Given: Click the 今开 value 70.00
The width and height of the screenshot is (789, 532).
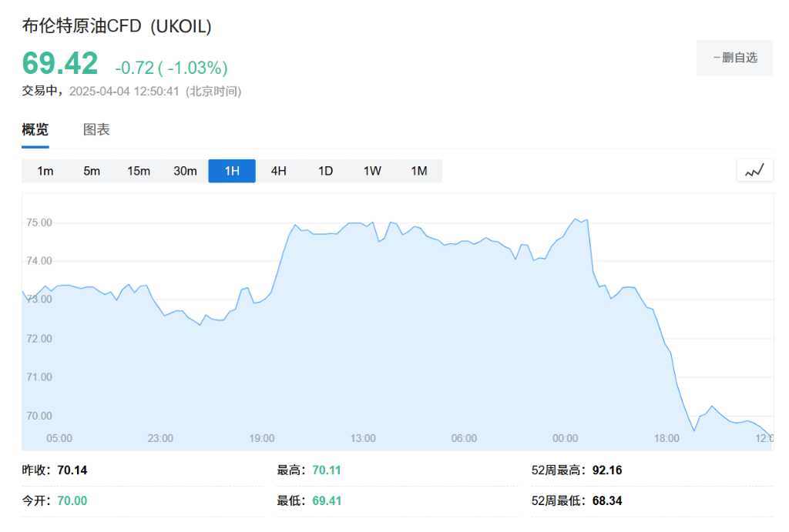Looking at the screenshot, I should [71, 500].
